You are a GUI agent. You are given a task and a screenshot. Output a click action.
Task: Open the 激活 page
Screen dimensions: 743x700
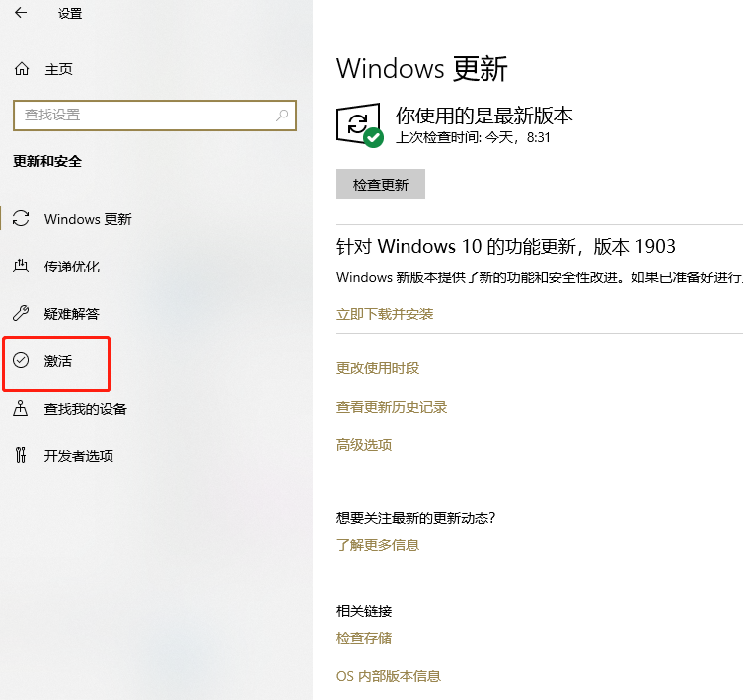pos(58,361)
